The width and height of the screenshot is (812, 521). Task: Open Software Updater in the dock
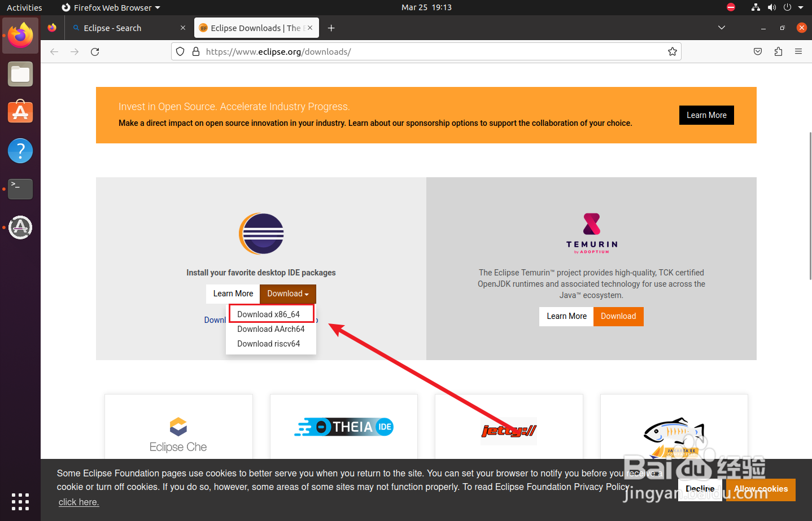20,227
